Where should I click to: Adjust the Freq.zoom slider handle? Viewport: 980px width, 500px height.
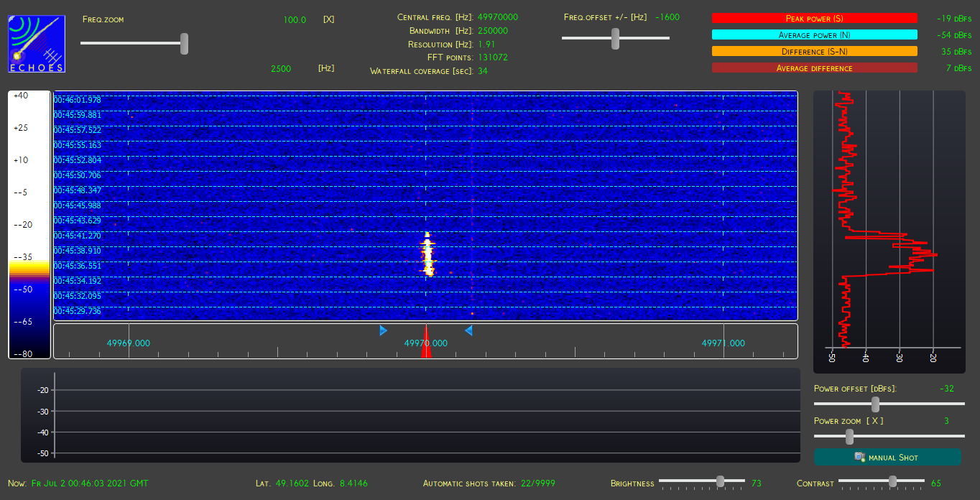point(184,43)
